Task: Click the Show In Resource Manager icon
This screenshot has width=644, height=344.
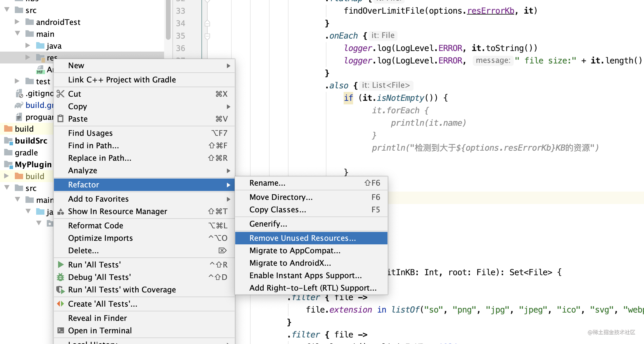Action: pos(60,211)
